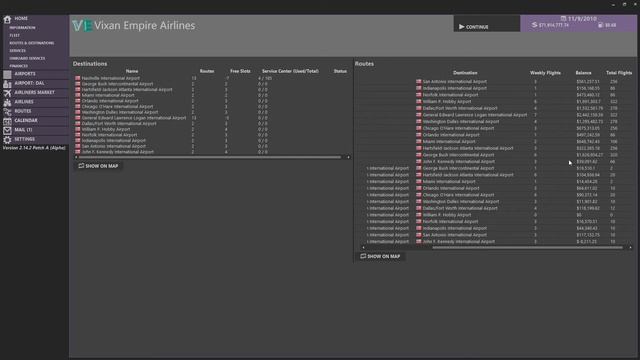
Task: Open Services submenu under Home
Action: [18, 51]
